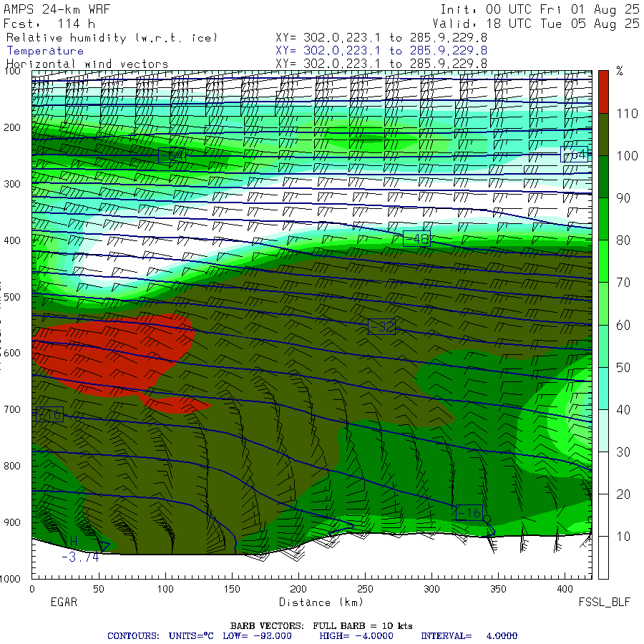Click the 90 label on the colorbar
Image resolution: width=644 pixels, height=644 pixels.
pos(623,198)
